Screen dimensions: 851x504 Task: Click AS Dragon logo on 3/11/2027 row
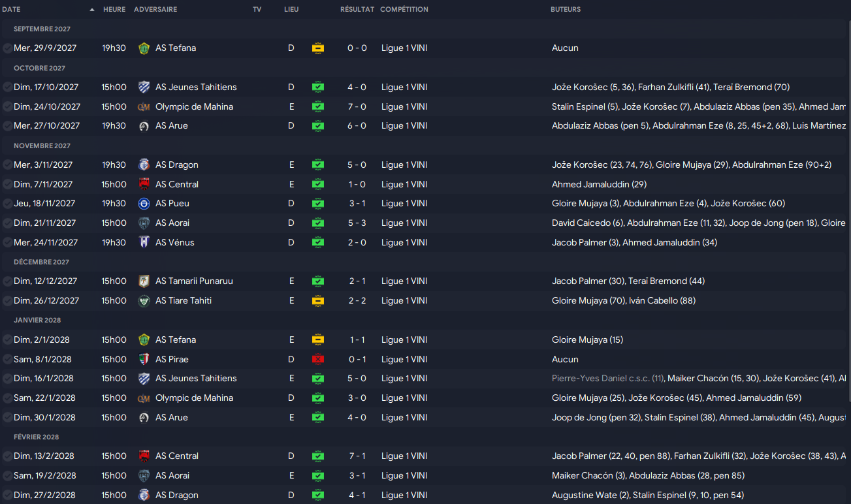coord(144,165)
